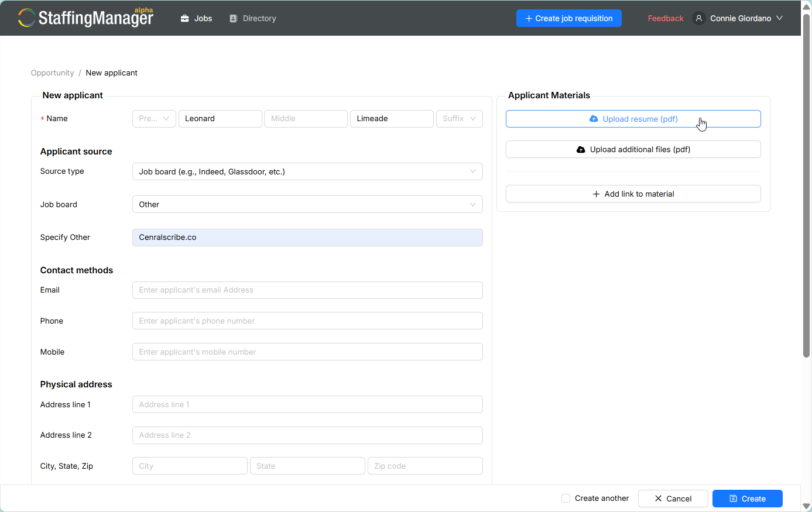The width and height of the screenshot is (812, 512).
Task: Expand the Job board dropdown
Action: (x=307, y=204)
